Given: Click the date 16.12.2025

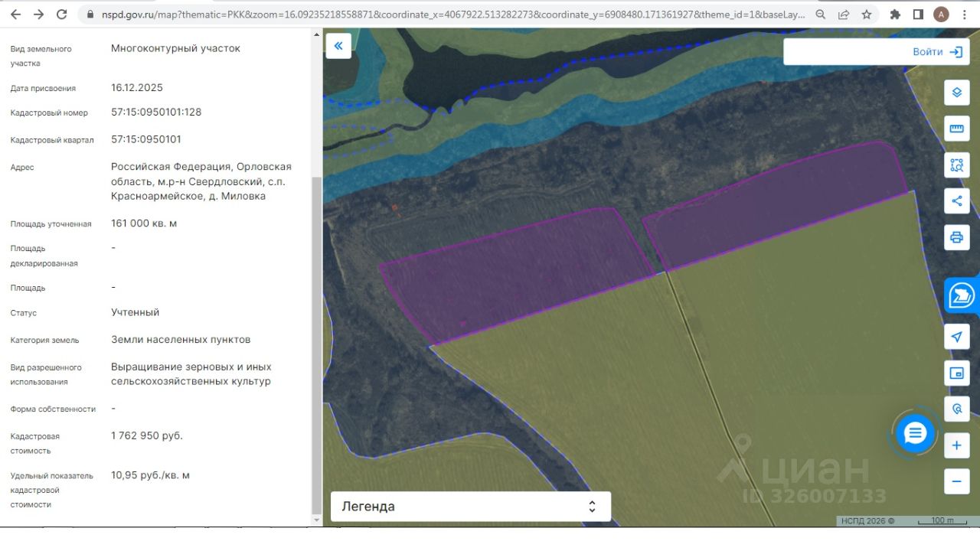Looking at the screenshot, I should click(x=137, y=87).
